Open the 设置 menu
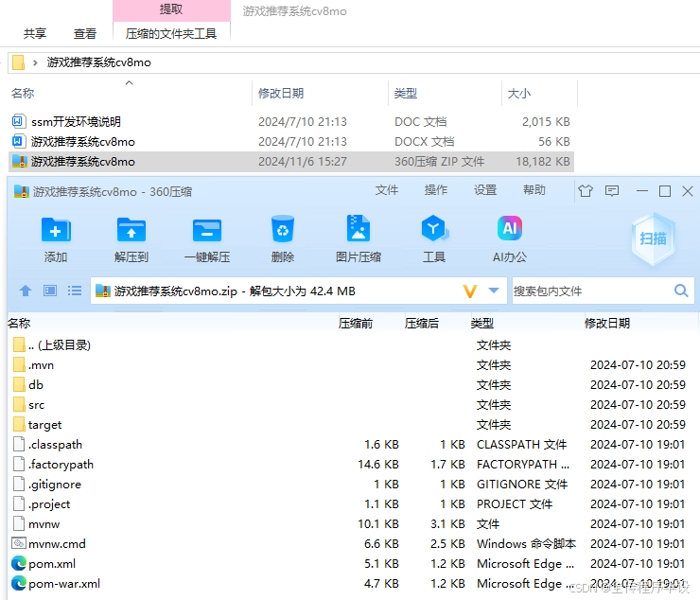The width and height of the screenshot is (700, 600). pyautogui.click(x=485, y=190)
